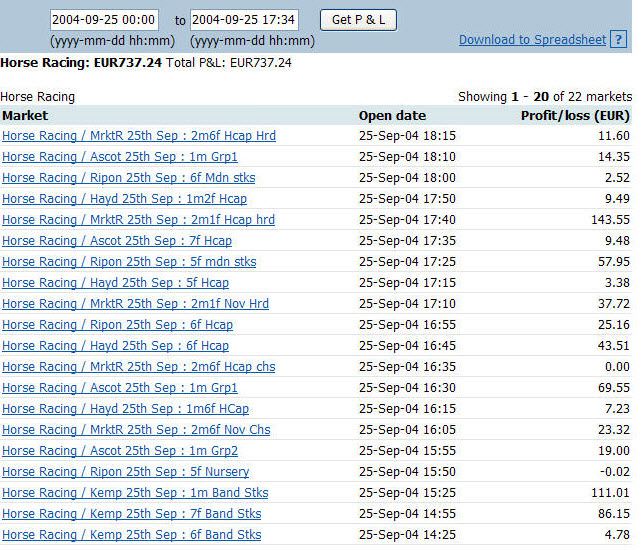
Task: Open Download to Spreadsheet link
Action: 532,40
